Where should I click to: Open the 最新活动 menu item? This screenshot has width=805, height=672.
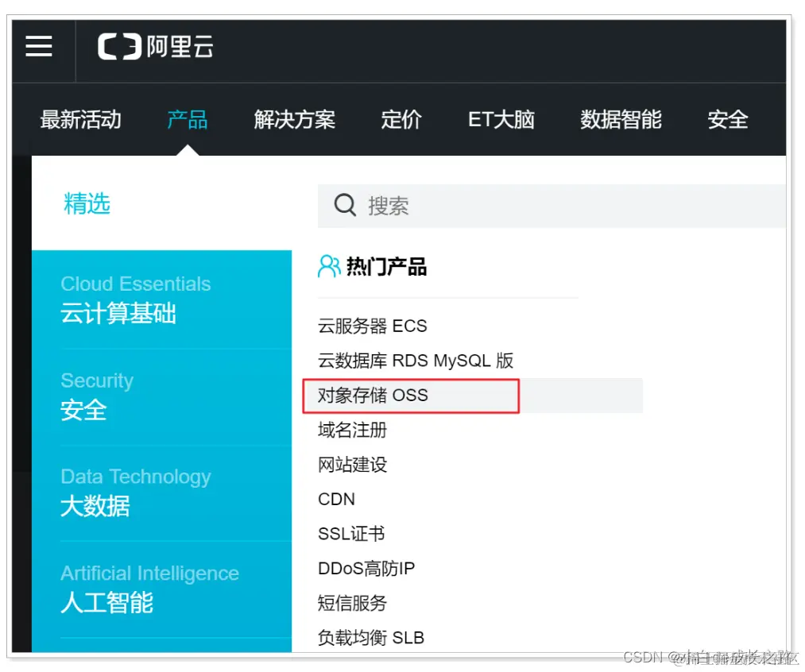(79, 120)
